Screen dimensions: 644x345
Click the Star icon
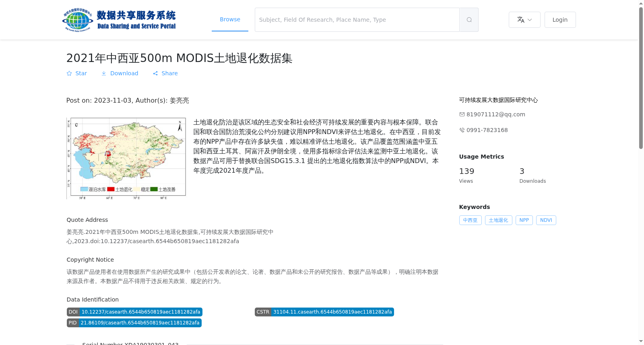[69, 73]
